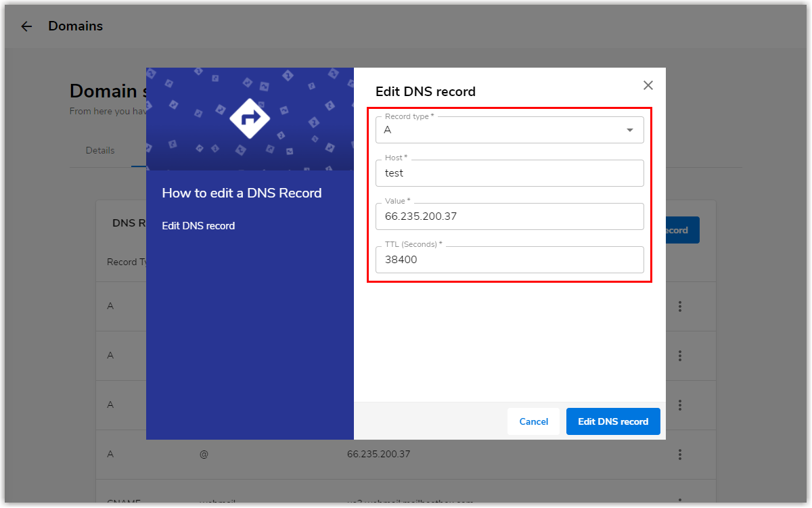
Task: Open options menu for the first A record
Action: point(680,306)
